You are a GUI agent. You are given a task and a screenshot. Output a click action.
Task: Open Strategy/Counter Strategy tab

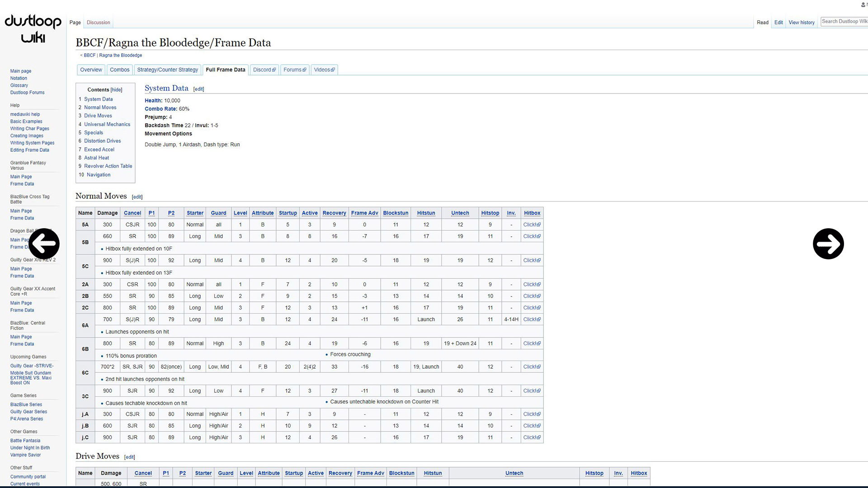[168, 70]
